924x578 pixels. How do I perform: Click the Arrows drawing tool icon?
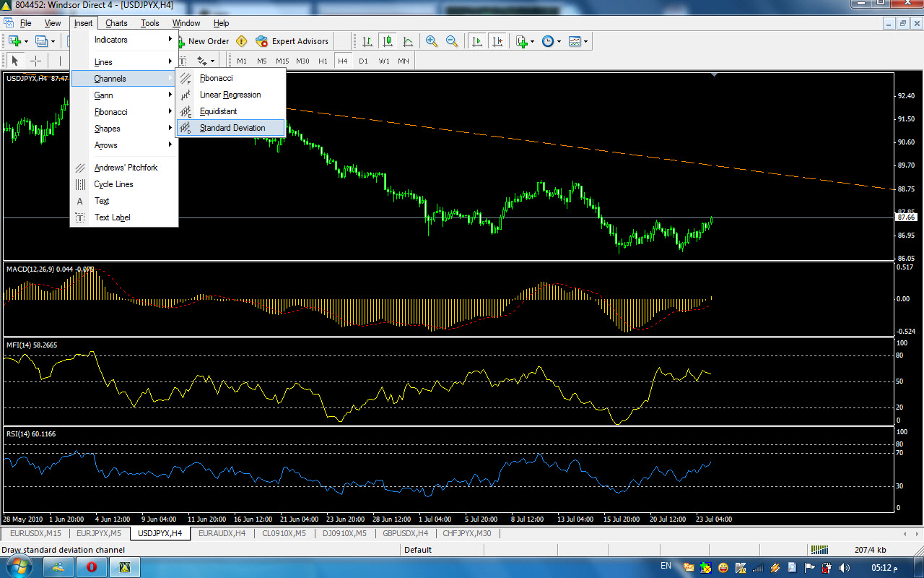click(x=201, y=61)
